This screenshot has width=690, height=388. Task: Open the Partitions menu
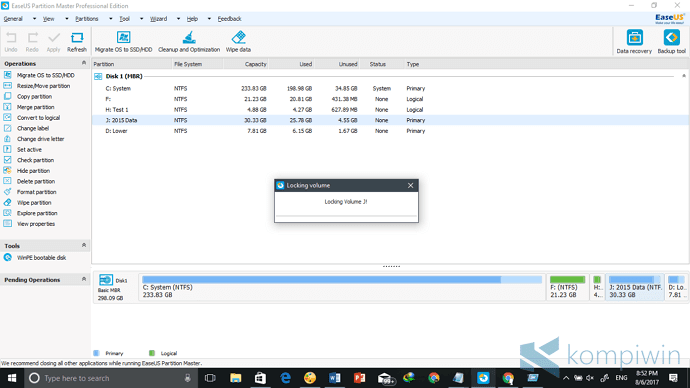pos(87,19)
